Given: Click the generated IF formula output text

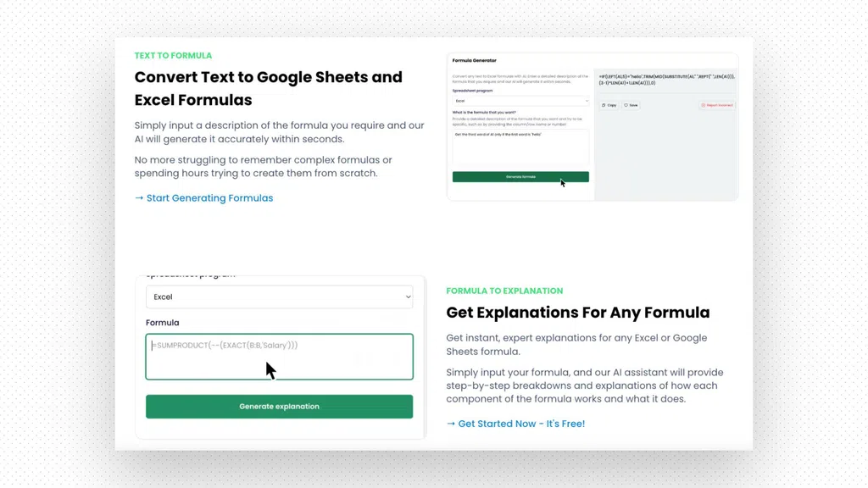Looking at the screenshot, I should (x=666, y=80).
